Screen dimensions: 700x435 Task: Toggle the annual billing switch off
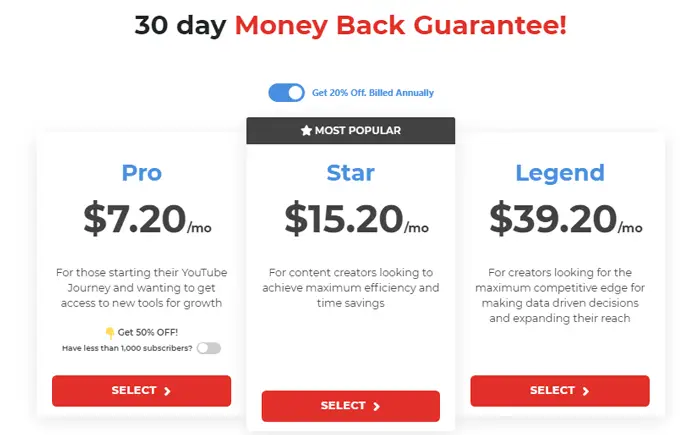[286, 93]
